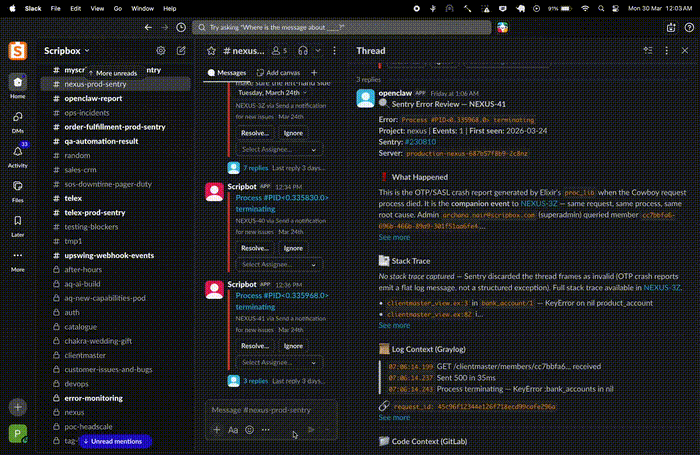Screen dimensions: 700x455
Task: Start a huddle with headphones icon
Action: (x=303, y=51)
